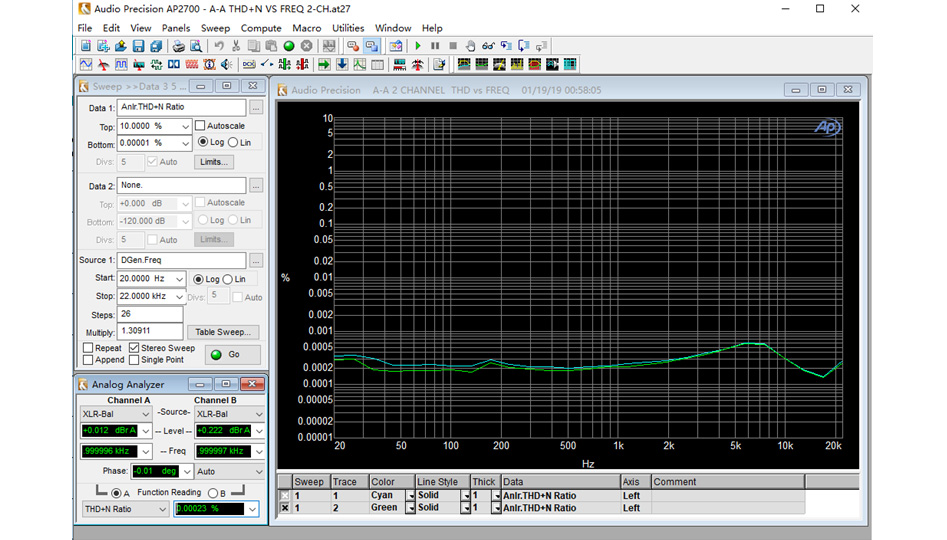Click the eyeglasses icon in the toolbar
The image size is (947, 540).
tap(488, 46)
